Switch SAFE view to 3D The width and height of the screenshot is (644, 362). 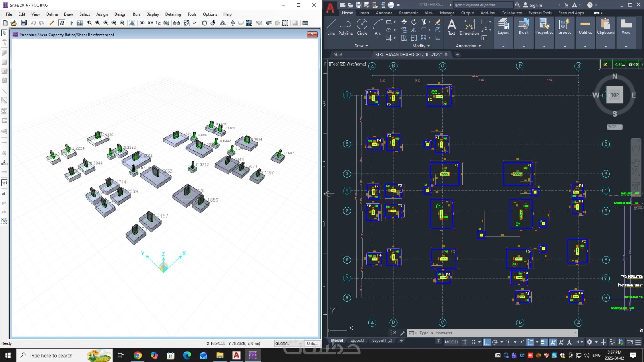tap(142, 23)
